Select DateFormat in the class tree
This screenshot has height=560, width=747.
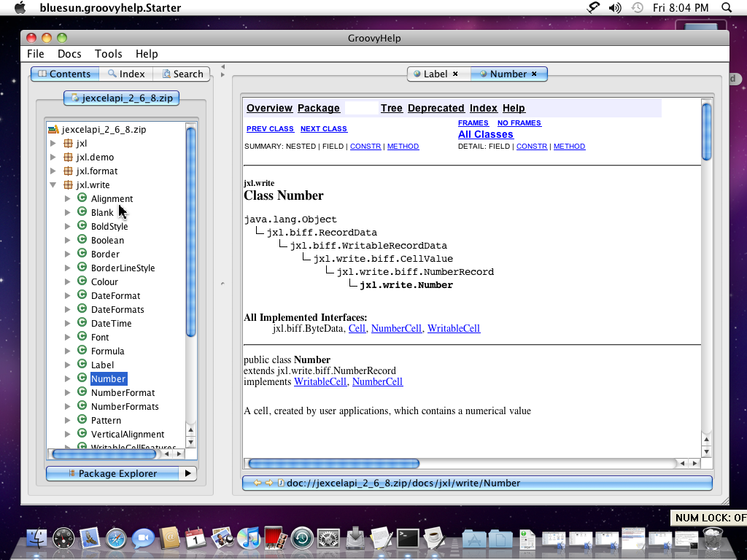(115, 295)
